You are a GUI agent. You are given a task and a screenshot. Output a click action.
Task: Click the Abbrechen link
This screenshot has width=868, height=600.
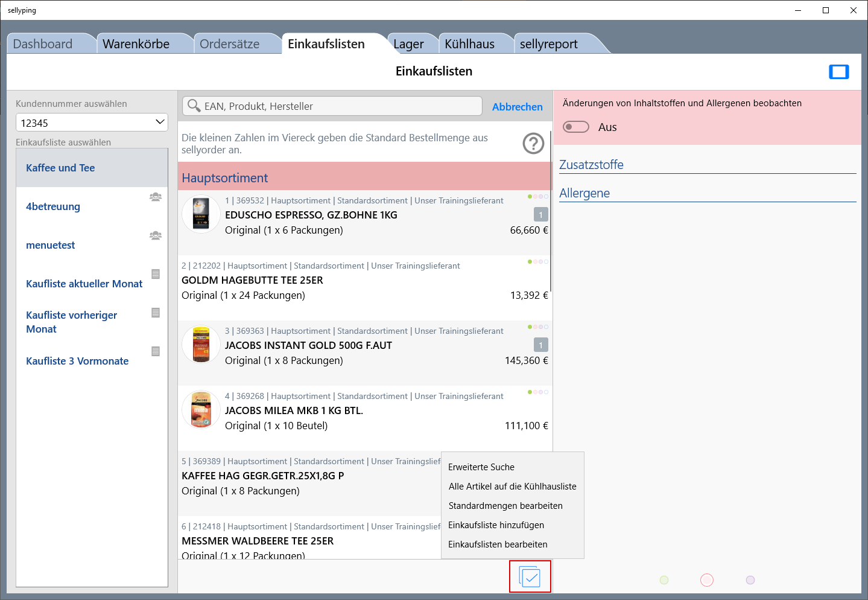coord(517,107)
